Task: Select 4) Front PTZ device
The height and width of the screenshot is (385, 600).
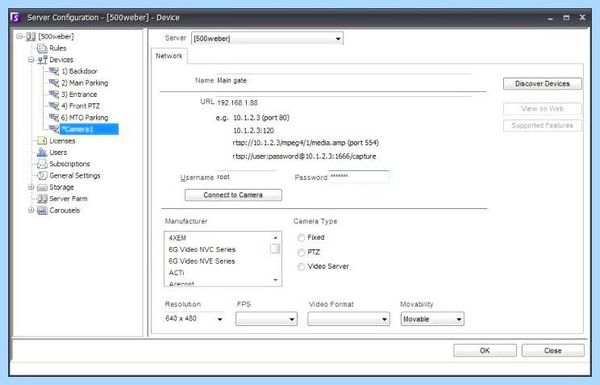Action: click(80, 106)
